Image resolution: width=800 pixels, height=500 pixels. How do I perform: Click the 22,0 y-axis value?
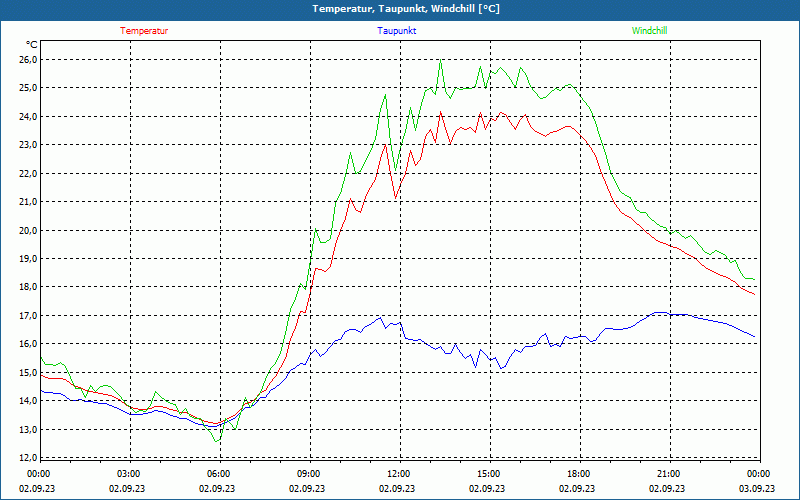point(29,173)
